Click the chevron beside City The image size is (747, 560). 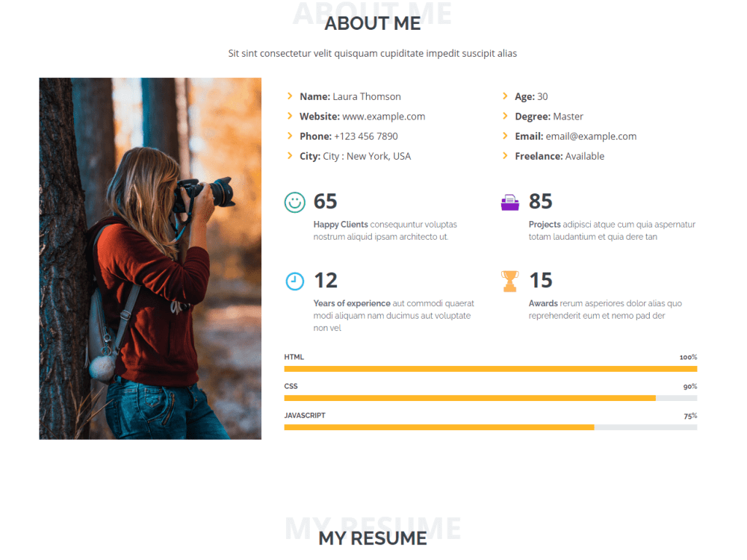(x=290, y=156)
